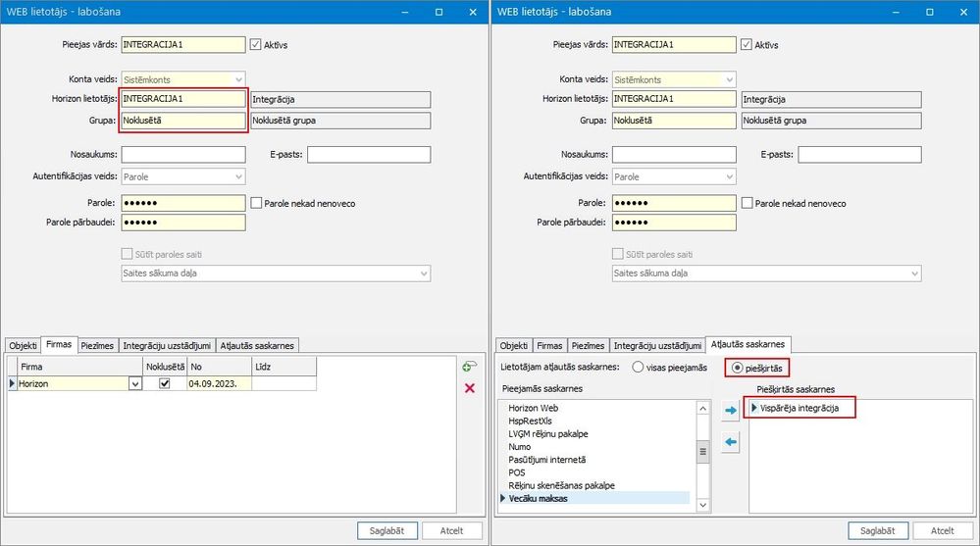Open Firma Horizon dropdown arrow

135,384
